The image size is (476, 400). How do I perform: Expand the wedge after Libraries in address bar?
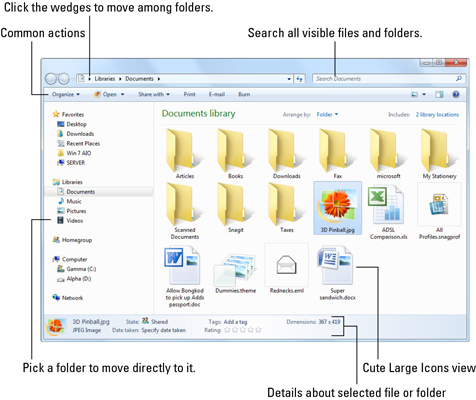pos(120,79)
